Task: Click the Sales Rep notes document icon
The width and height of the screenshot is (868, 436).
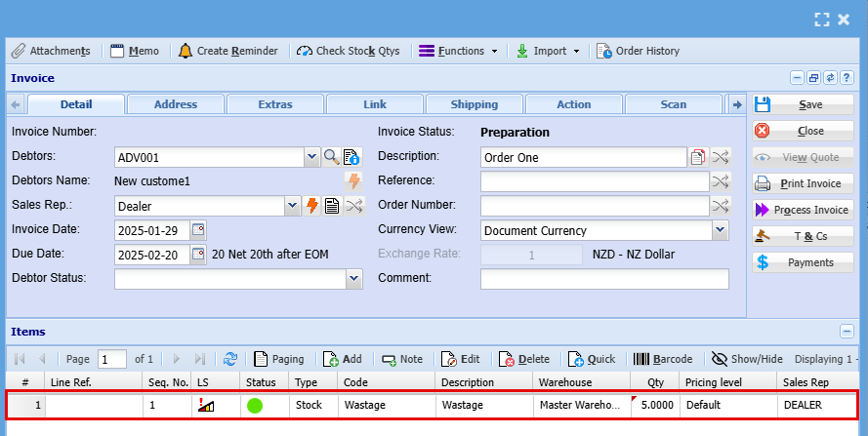Action: [x=332, y=206]
